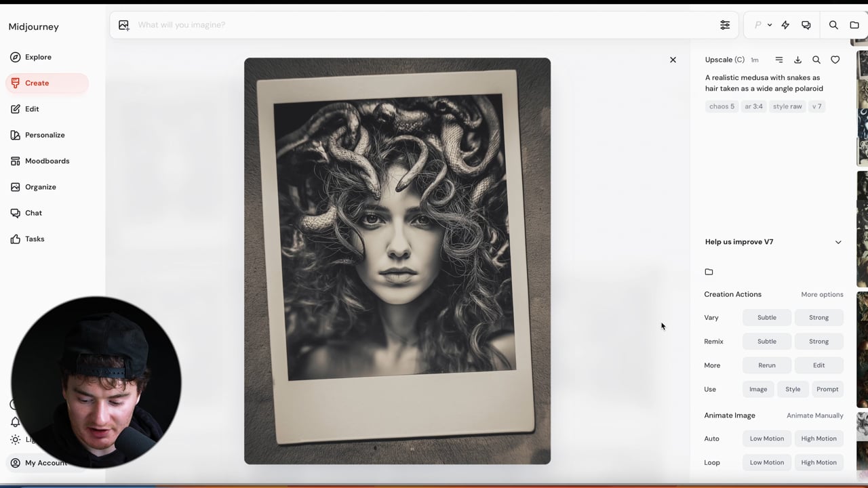This screenshot has height=488, width=868.
Task: Click Animate Manually link
Action: click(x=815, y=415)
